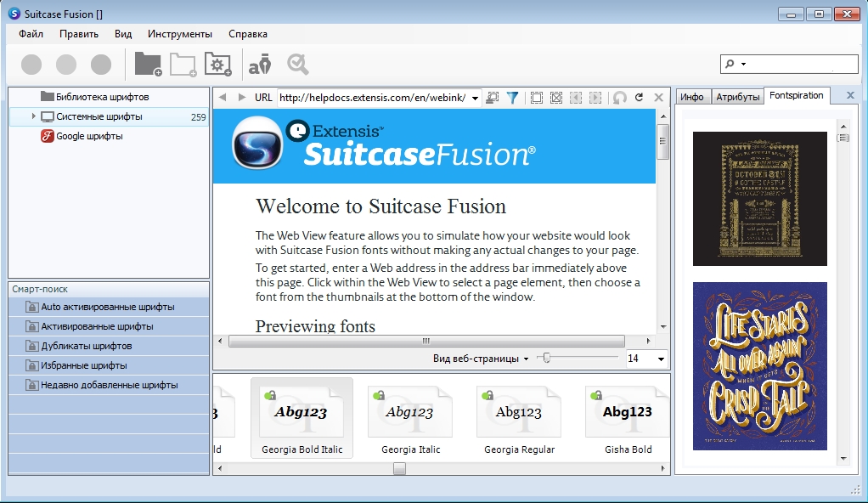
Task: Select the Georgia Regular font thumbnail
Action: point(519,418)
